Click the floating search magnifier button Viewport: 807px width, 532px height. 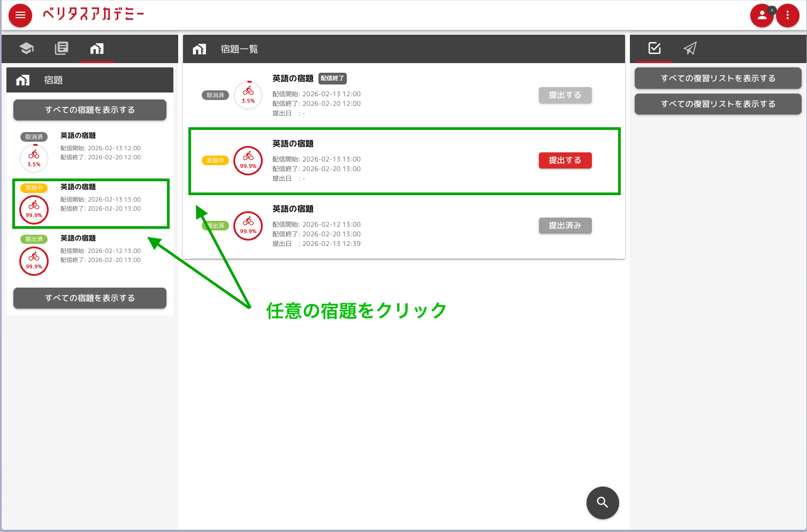[x=603, y=503]
